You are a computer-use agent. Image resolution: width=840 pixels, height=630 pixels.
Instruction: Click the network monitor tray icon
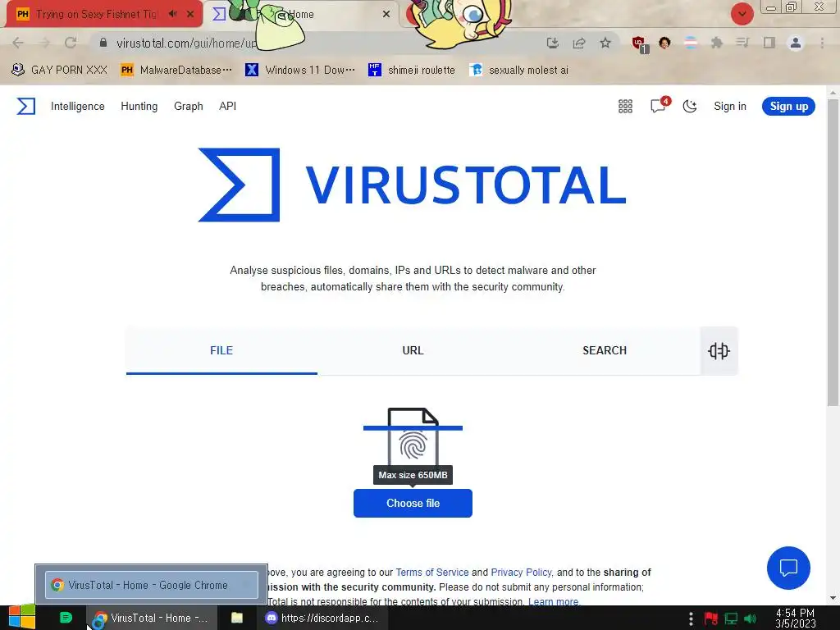click(x=731, y=619)
